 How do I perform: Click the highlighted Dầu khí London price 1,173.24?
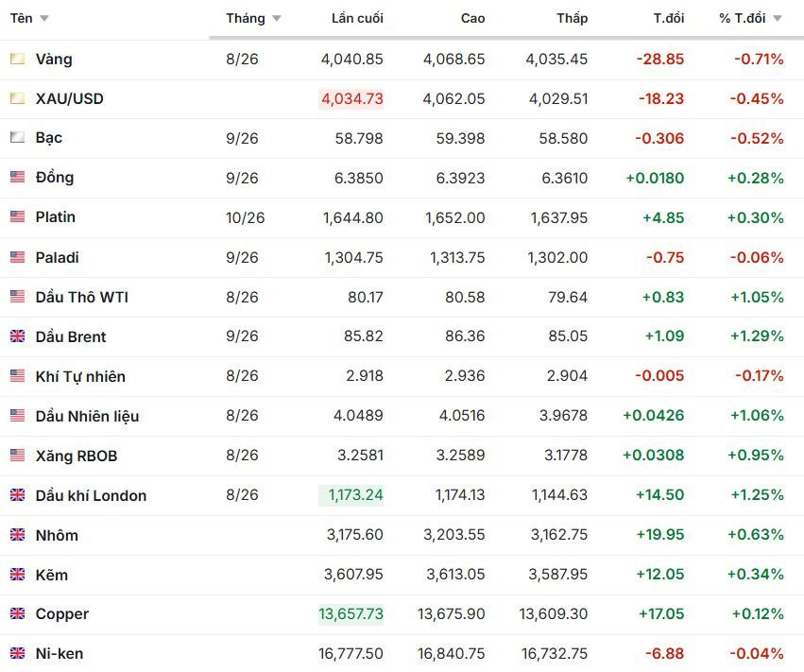pos(351,495)
